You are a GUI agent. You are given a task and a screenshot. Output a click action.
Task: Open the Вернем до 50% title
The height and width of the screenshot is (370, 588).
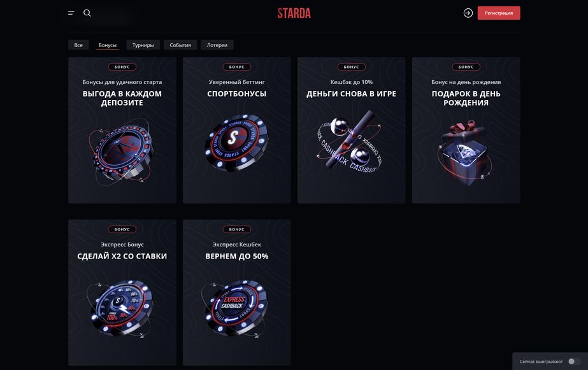[236, 256]
